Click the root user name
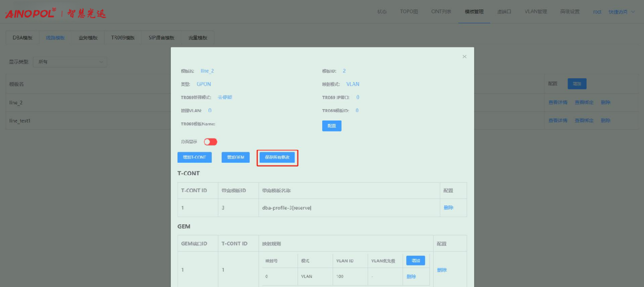The image size is (644, 287). tap(597, 12)
